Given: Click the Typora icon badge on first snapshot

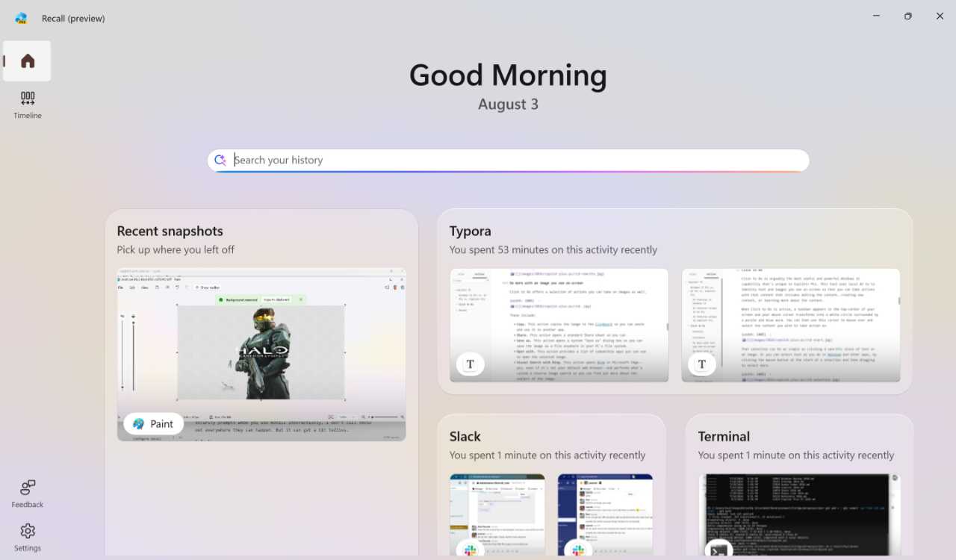Looking at the screenshot, I should click(471, 364).
